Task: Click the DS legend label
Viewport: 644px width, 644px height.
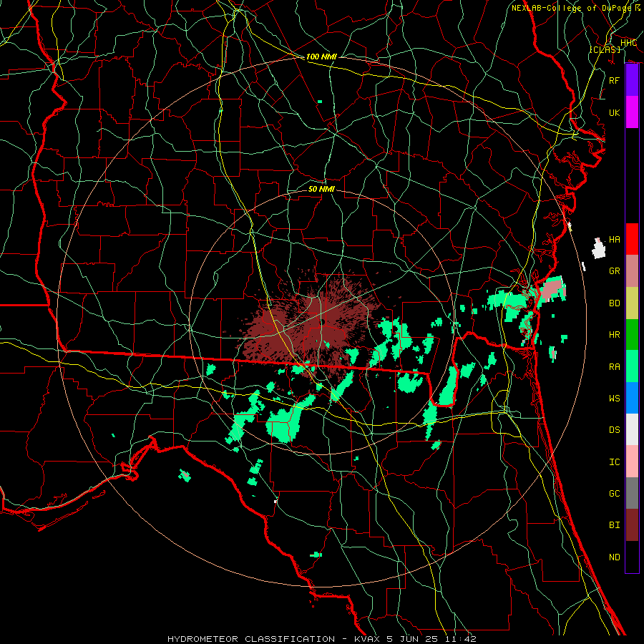Action: [615, 430]
